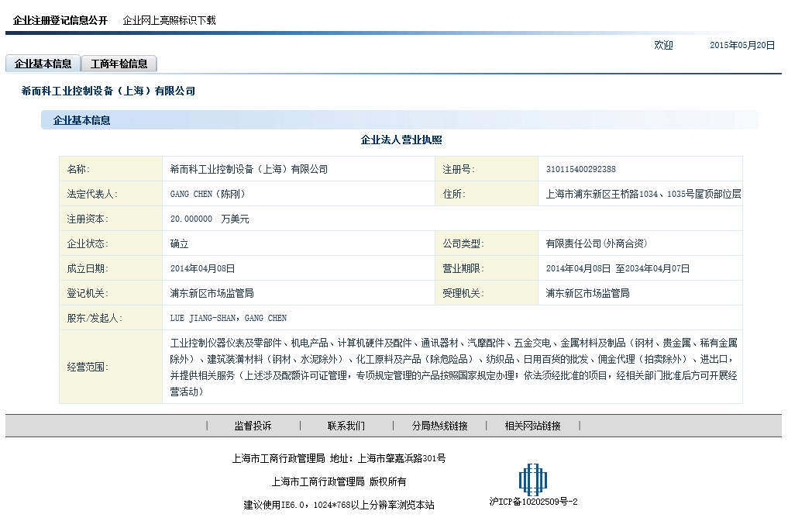Click the shareholders value LUE JIANG-SHAN, GANG CHEN

[229, 318]
